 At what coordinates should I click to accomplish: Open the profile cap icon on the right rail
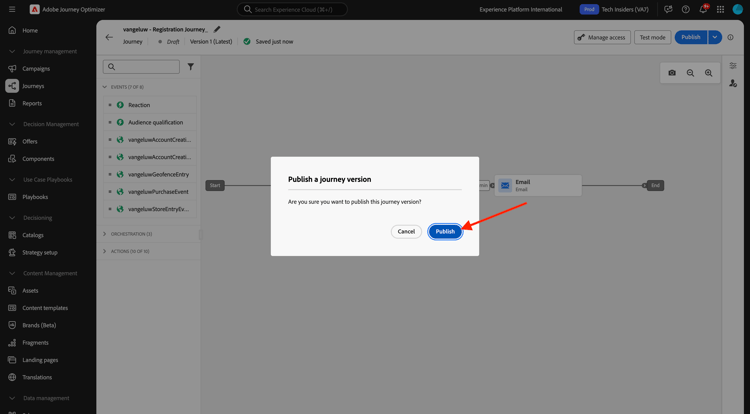733,83
